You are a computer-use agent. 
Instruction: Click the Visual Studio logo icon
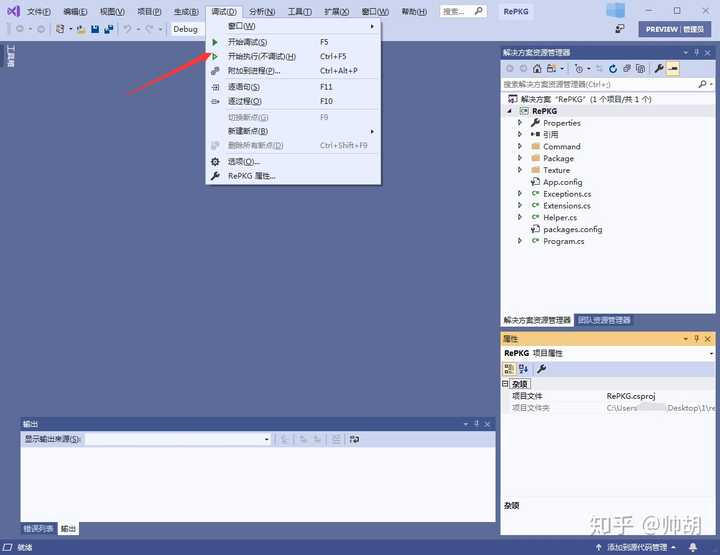[13, 11]
